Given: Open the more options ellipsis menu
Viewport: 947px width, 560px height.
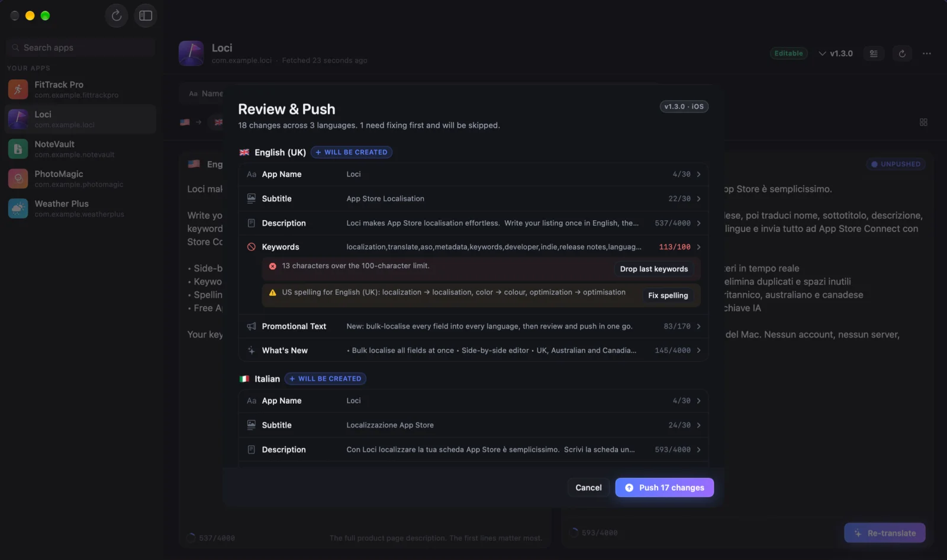Looking at the screenshot, I should pos(927,53).
